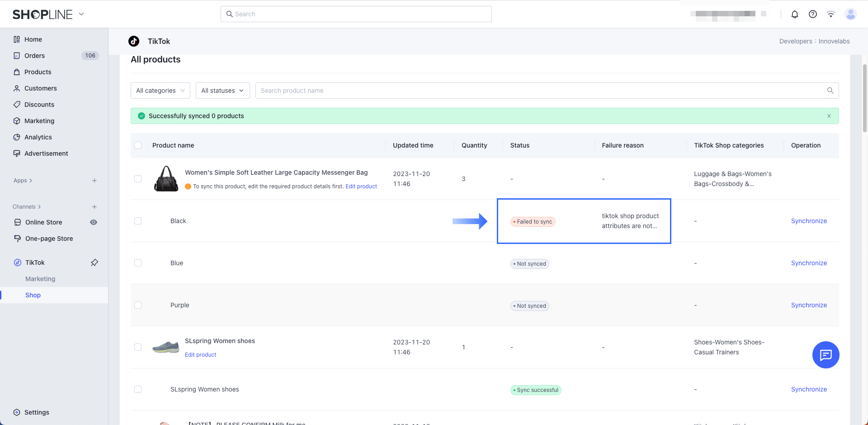Open the user avatar profile icon
868x425 pixels.
pos(850,14)
